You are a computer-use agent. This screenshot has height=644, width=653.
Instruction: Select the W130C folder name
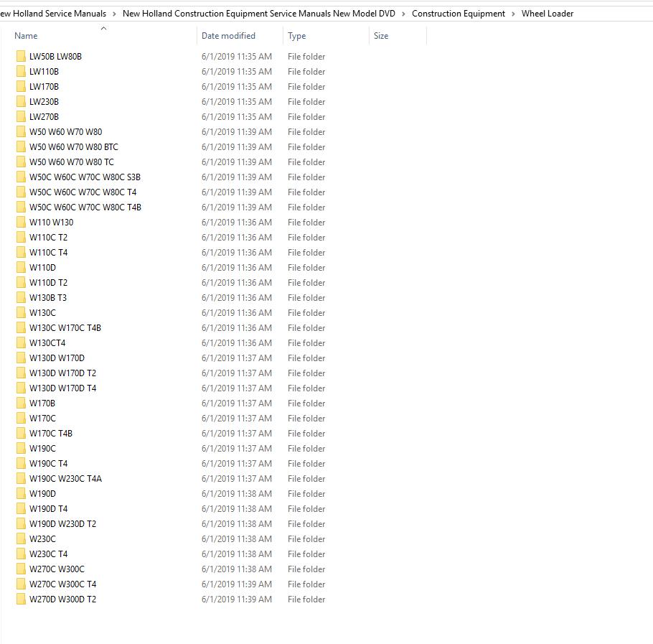pos(42,312)
